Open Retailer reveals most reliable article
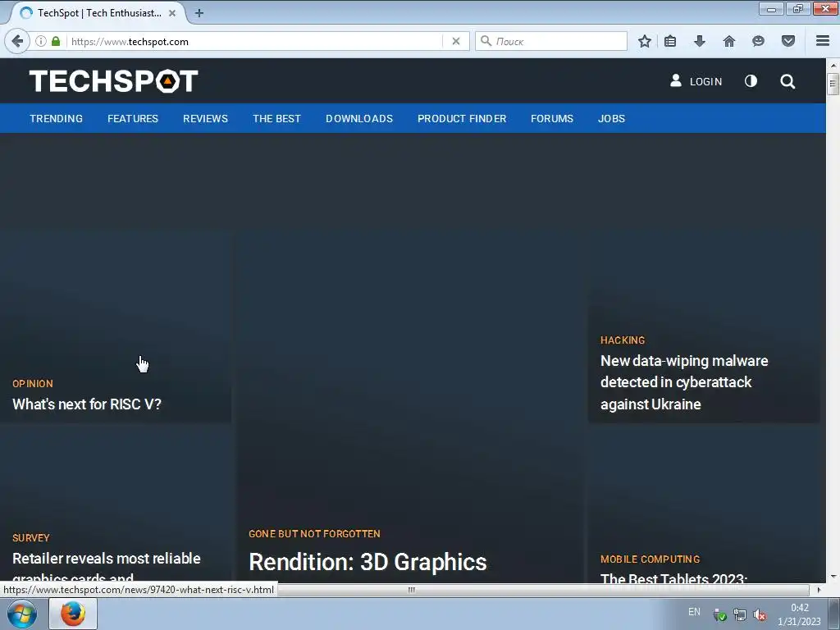 (106, 566)
